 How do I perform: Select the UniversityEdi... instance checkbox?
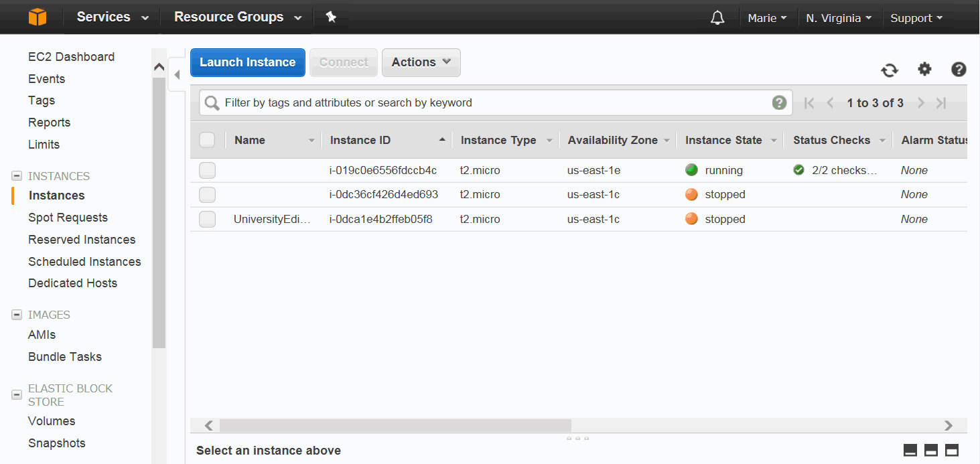(207, 219)
